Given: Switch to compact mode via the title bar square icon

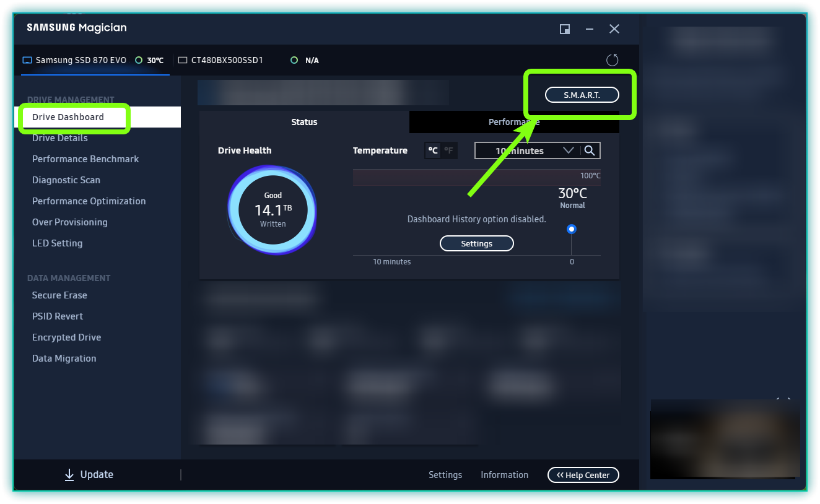Looking at the screenshot, I should (565, 29).
